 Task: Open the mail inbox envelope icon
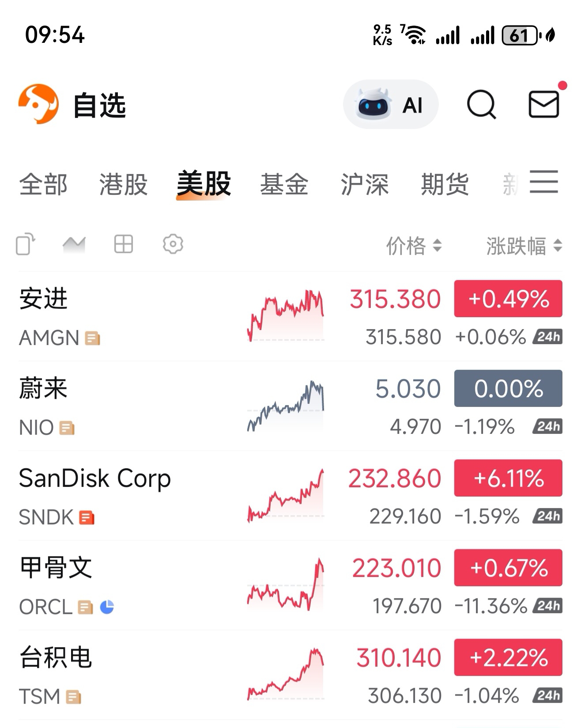click(x=543, y=105)
